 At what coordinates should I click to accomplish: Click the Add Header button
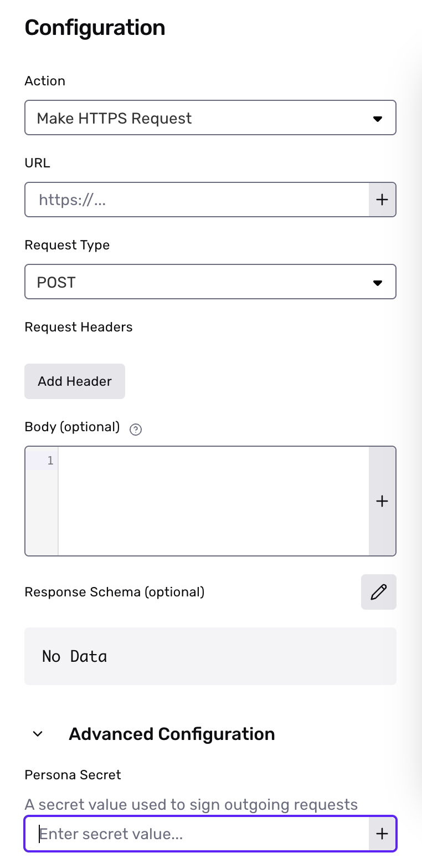click(x=74, y=381)
